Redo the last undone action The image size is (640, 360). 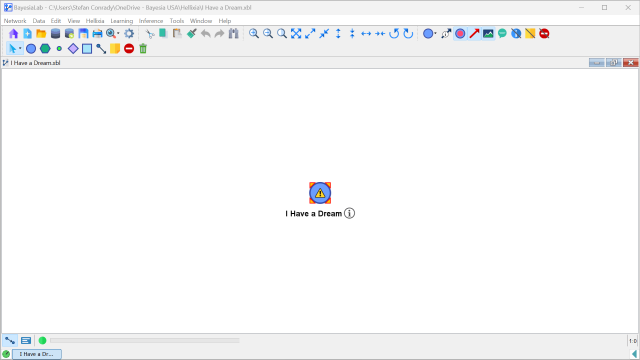[x=220, y=33]
